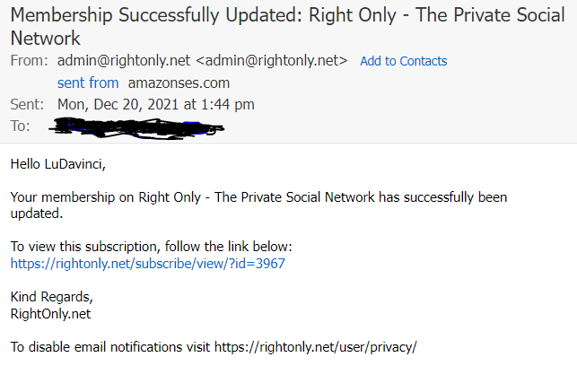The image size is (577, 392).
Task: Click the redacted recipient address
Action: tap(139, 126)
